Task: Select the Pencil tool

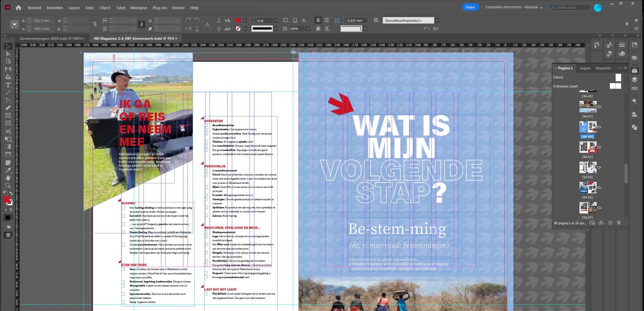Action: [8, 108]
